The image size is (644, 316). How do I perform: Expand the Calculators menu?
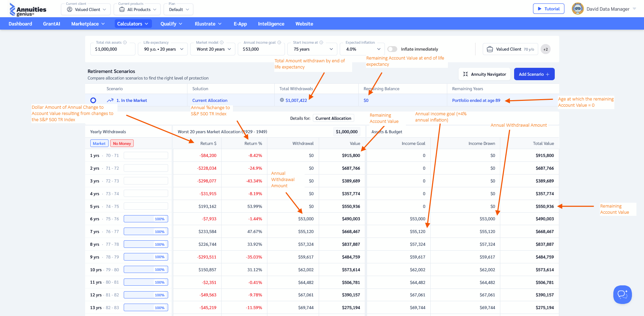point(133,24)
